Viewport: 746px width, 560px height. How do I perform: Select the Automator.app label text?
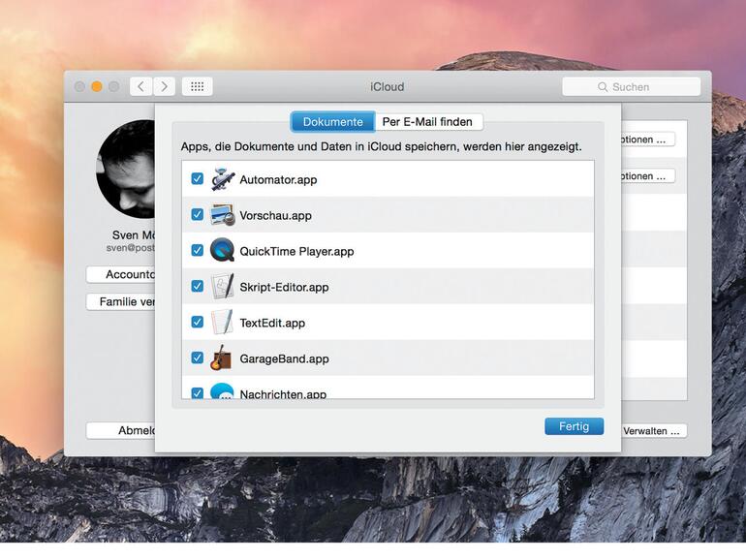point(278,180)
